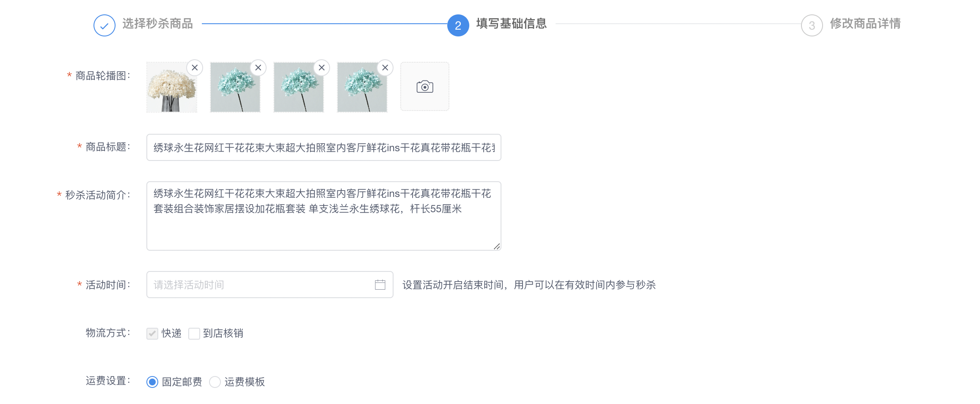Enable the 到店核销 checkbox
This screenshot has height=404, width=980.
click(194, 334)
